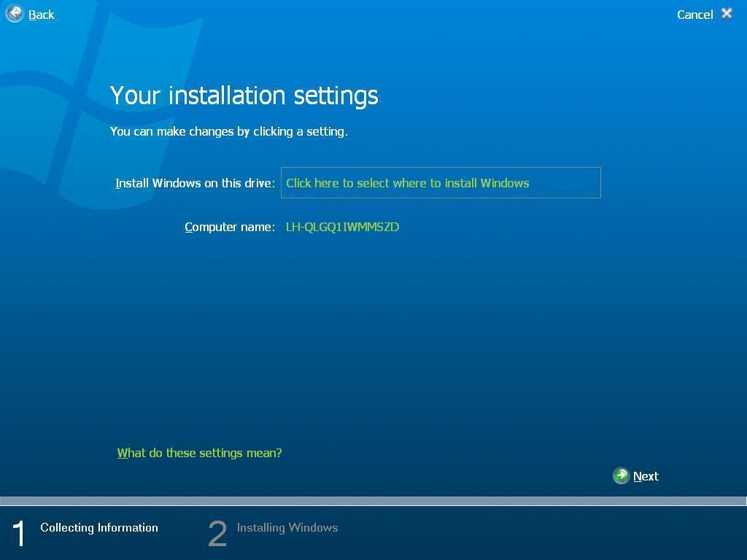Click the blue Back arrow icon

point(15,14)
